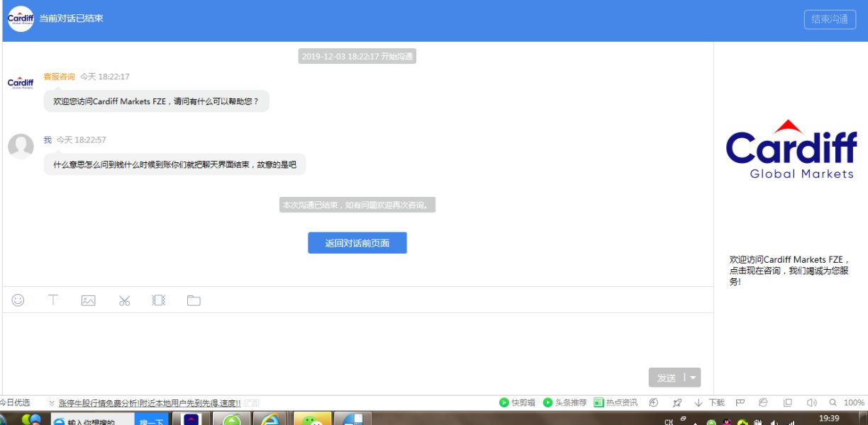The height and width of the screenshot is (425, 868).
Task: Open 快剪辑 in status bar
Action: click(517, 402)
